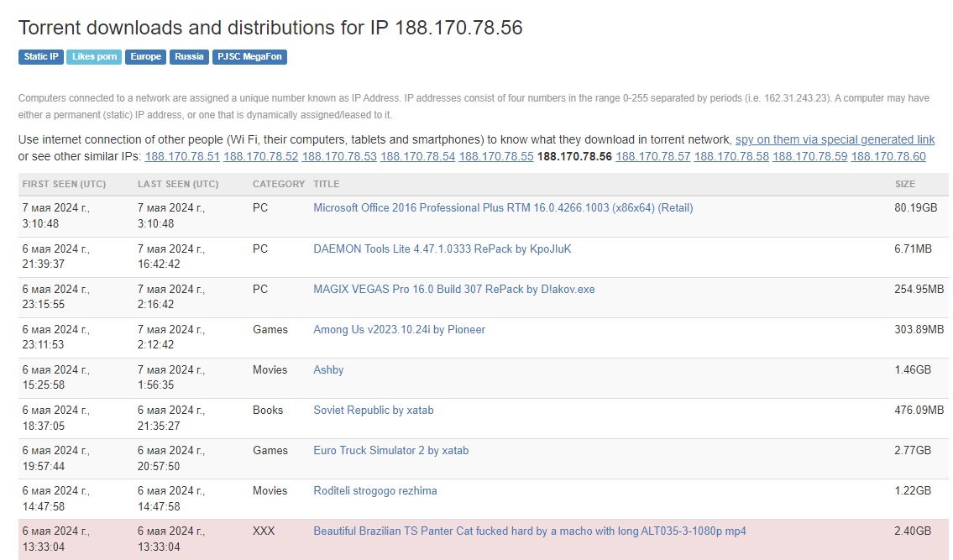Click the 1.22GB size value
Image resolution: width=953 pixels, height=560 pixels.
[x=913, y=490]
